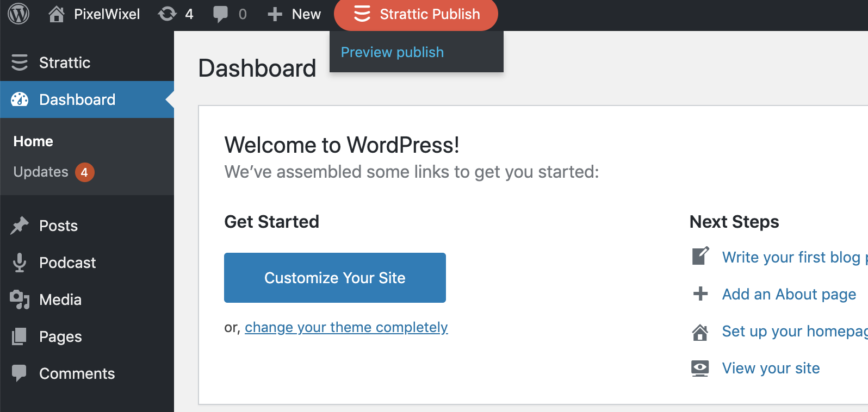Click the Pages icon in sidebar

[x=20, y=336]
